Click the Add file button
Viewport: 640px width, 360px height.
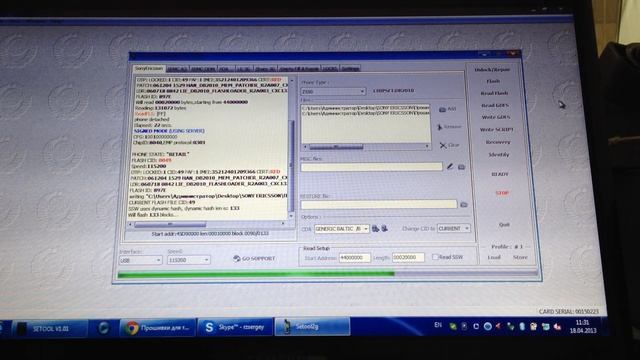448,109
